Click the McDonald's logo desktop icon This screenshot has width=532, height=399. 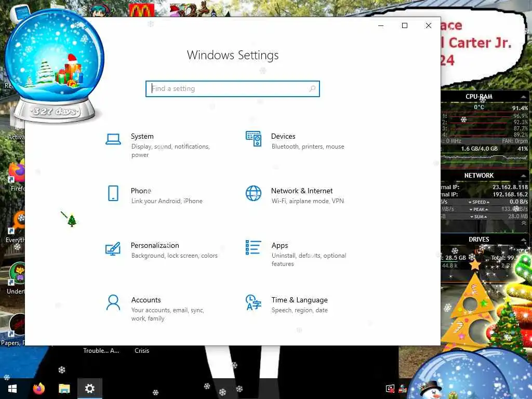(141, 10)
